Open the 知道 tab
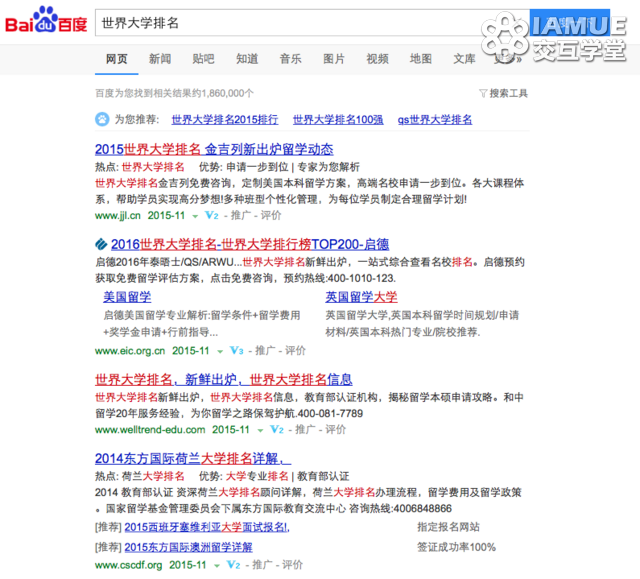640x579 pixels. click(247, 59)
